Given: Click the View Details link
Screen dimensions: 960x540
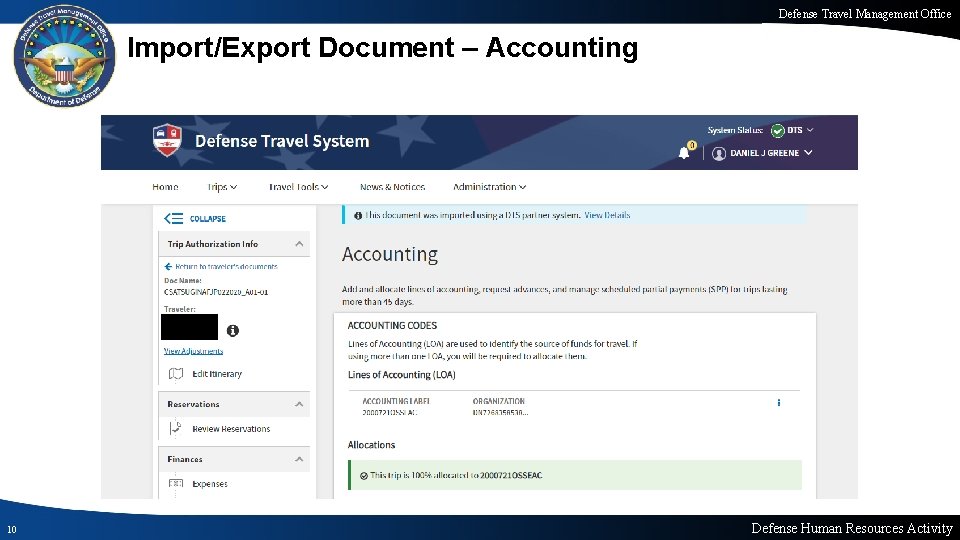Looking at the screenshot, I should 607,216.
